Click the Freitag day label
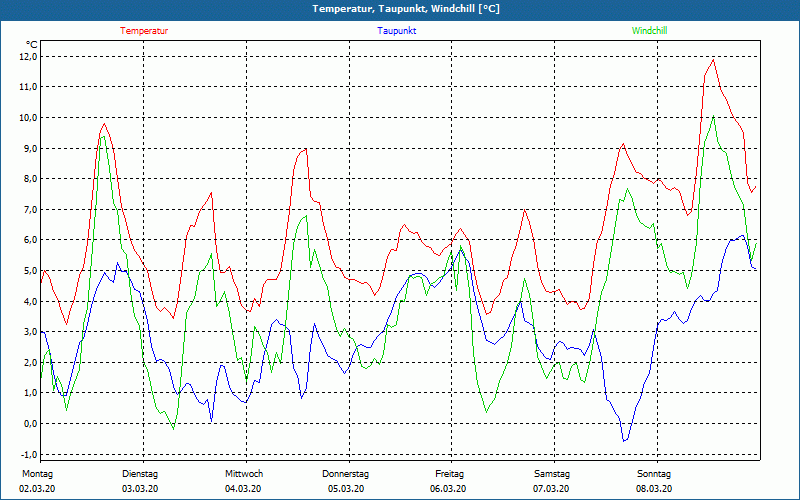The image size is (800, 500). 449,474
